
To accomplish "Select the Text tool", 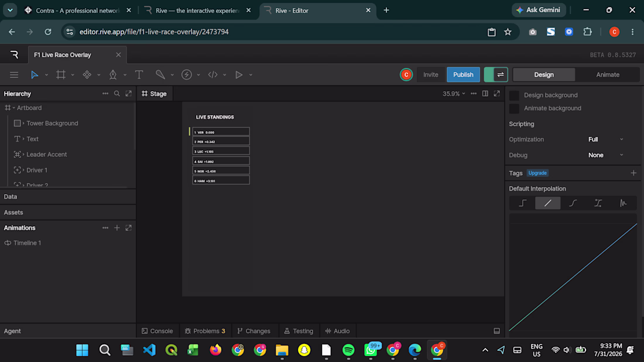I will 139,75.
